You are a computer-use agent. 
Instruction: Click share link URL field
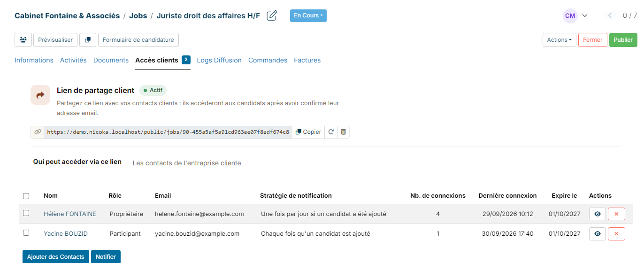pos(168,132)
